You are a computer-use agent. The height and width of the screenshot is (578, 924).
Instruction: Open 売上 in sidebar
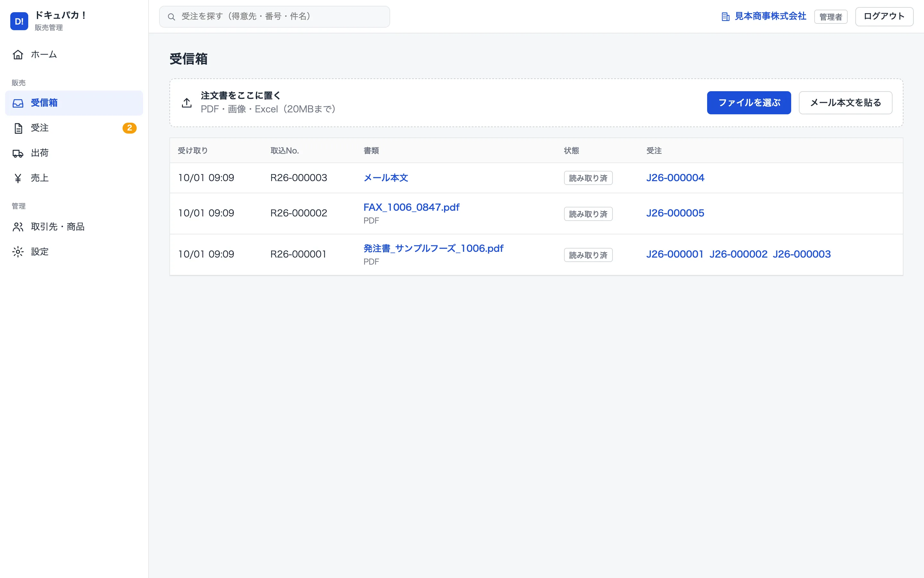tap(74, 178)
